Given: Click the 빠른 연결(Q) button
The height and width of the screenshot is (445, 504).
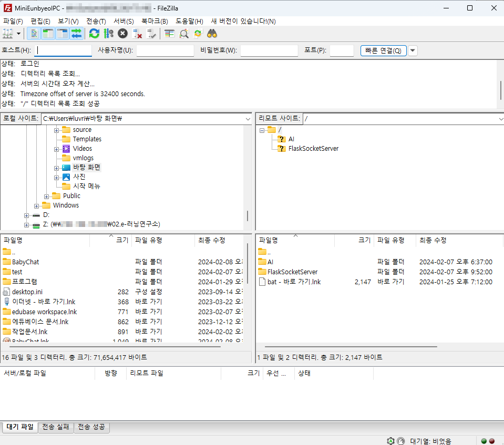Looking at the screenshot, I should coord(384,50).
